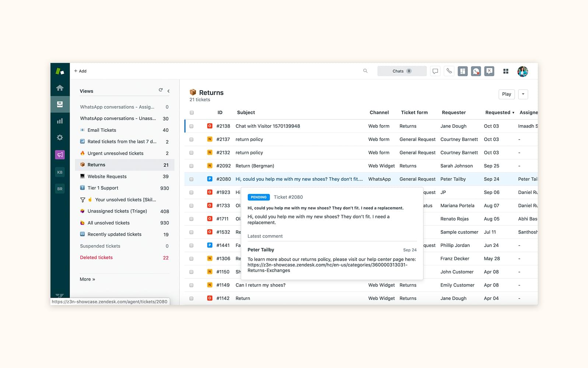The image size is (588, 368).
Task: Open the phone talk icon
Action: pos(449,71)
